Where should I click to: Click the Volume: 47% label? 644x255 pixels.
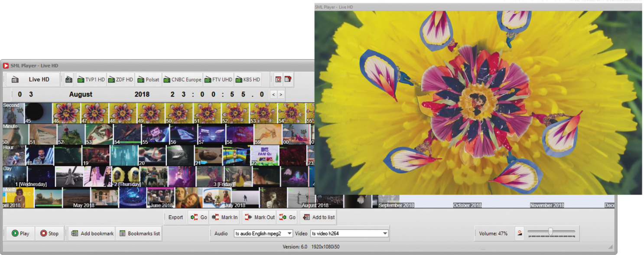point(493,233)
